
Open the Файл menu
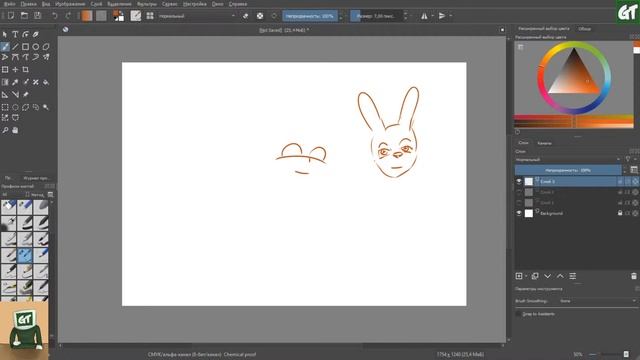point(9,4)
